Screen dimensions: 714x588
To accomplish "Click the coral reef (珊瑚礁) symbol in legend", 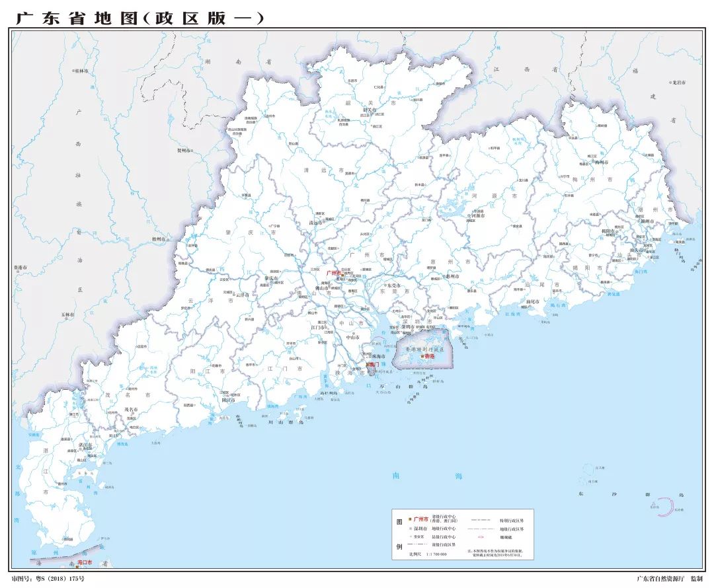I will 481,537.
